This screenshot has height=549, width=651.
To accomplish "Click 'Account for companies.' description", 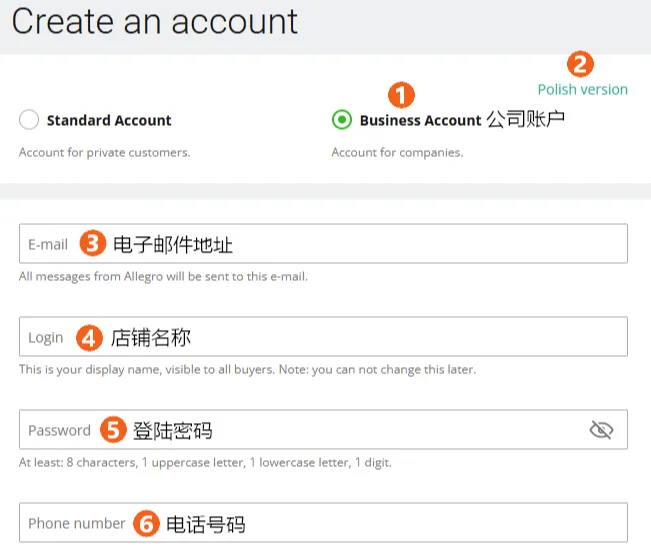I will pyautogui.click(x=397, y=152).
